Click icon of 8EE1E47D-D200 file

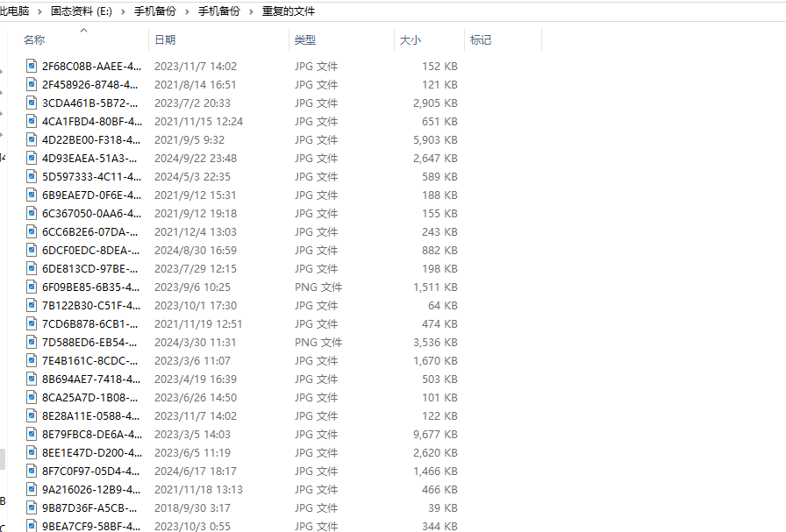(32, 452)
